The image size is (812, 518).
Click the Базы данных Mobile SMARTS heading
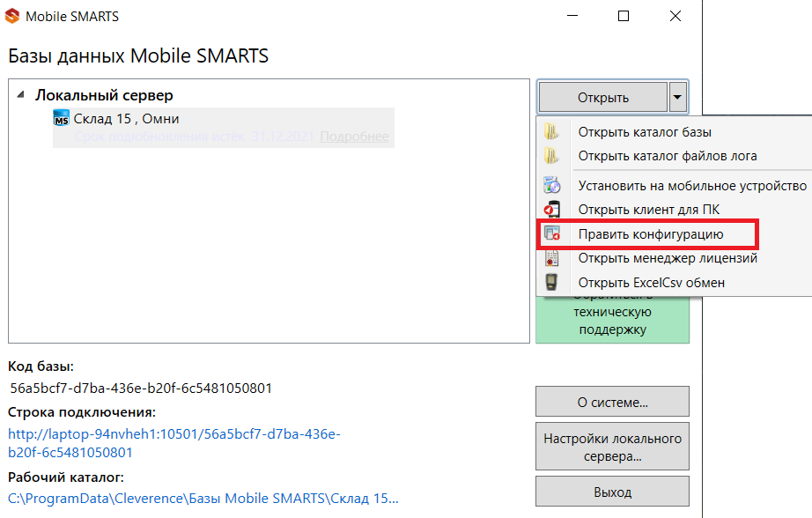pos(138,56)
